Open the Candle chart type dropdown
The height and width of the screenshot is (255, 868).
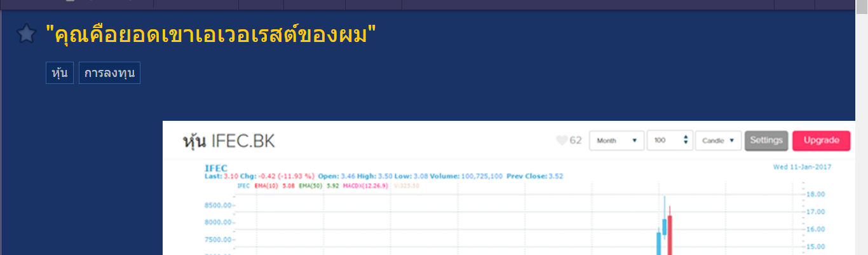(x=718, y=141)
